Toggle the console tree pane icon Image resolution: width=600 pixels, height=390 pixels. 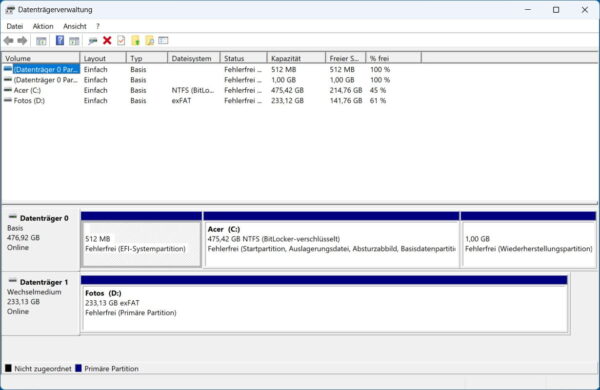[41, 41]
